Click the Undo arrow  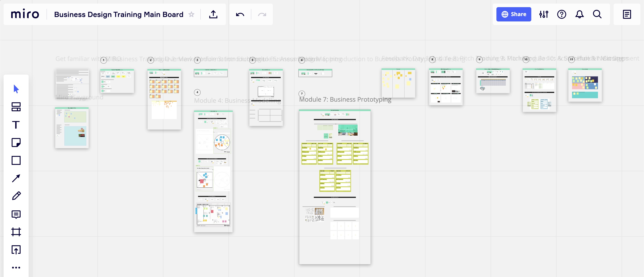coord(240,15)
